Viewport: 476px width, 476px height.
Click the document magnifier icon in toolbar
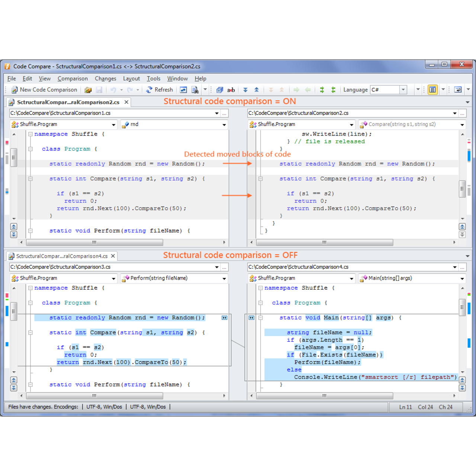pyautogui.click(x=194, y=90)
